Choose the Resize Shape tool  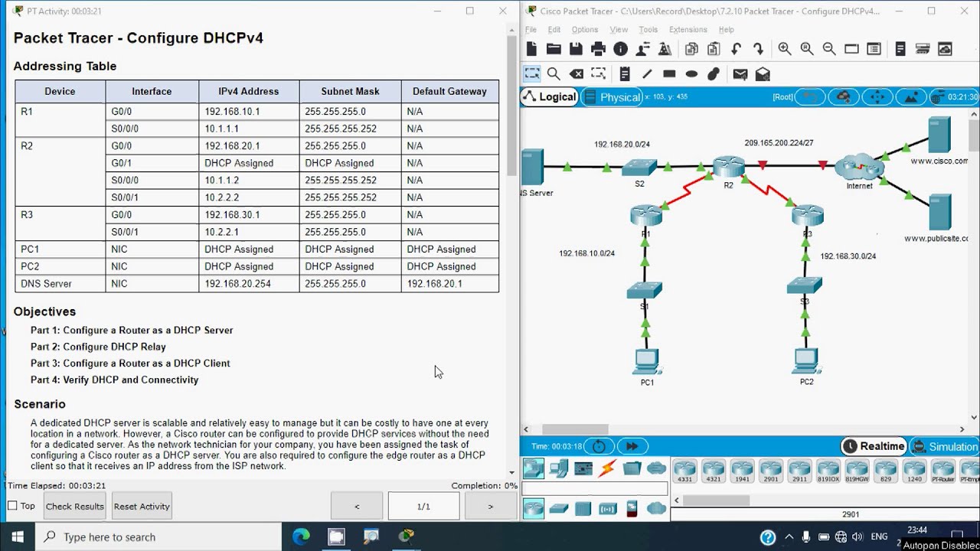pyautogui.click(x=598, y=74)
